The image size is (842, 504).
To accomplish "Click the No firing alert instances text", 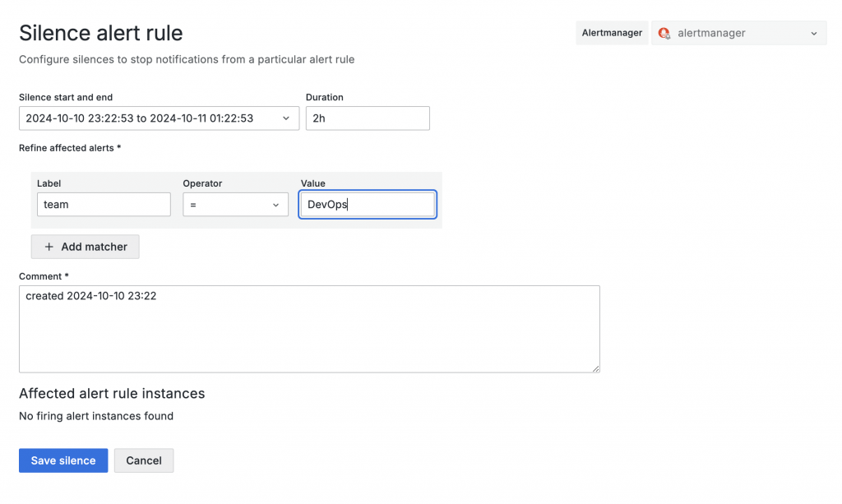I will 96,416.
